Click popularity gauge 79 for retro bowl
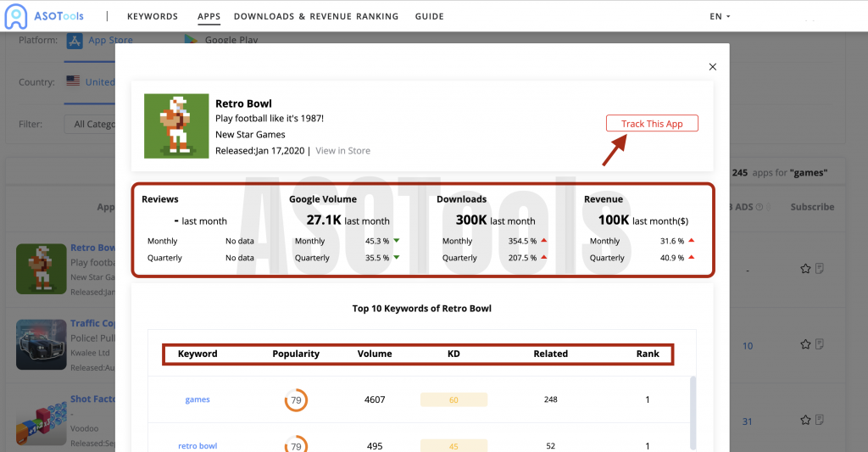 click(x=296, y=444)
